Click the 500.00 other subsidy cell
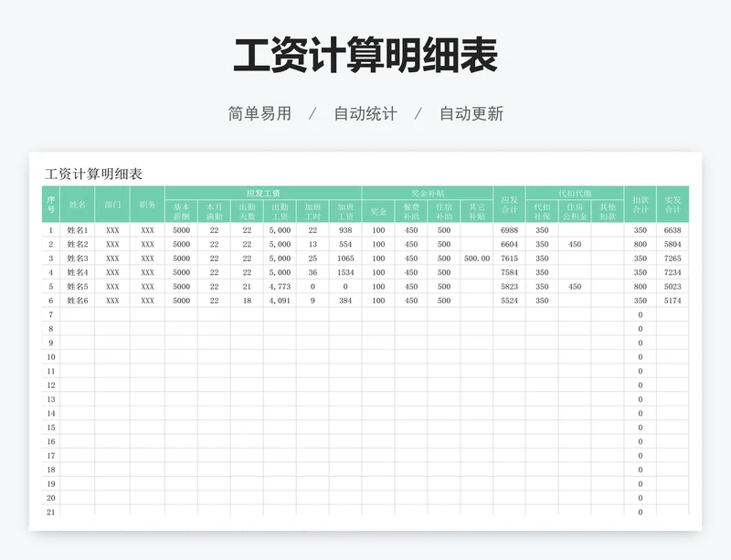731x560 pixels. tap(477, 258)
